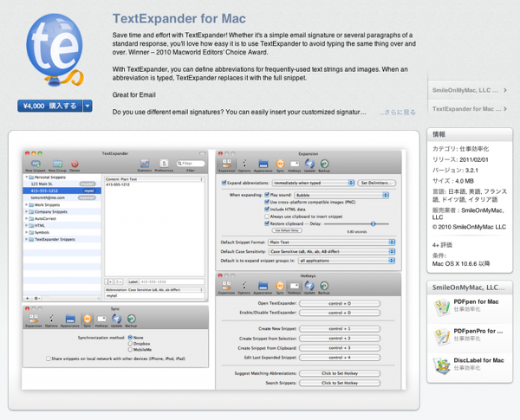Image resolution: width=520 pixels, height=420 pixels.
Task: Open the Default Snippet Format dropdown
Action: pos(332,242)
